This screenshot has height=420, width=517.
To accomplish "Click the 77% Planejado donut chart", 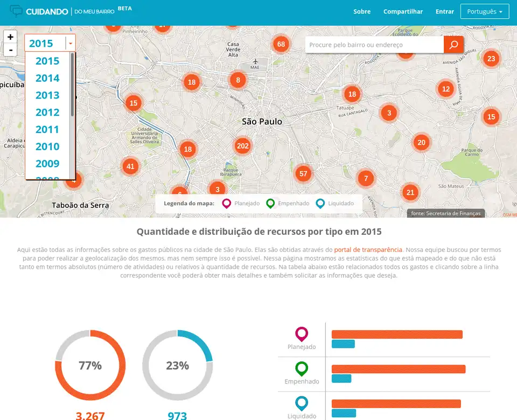I will [x=90, y=365].
